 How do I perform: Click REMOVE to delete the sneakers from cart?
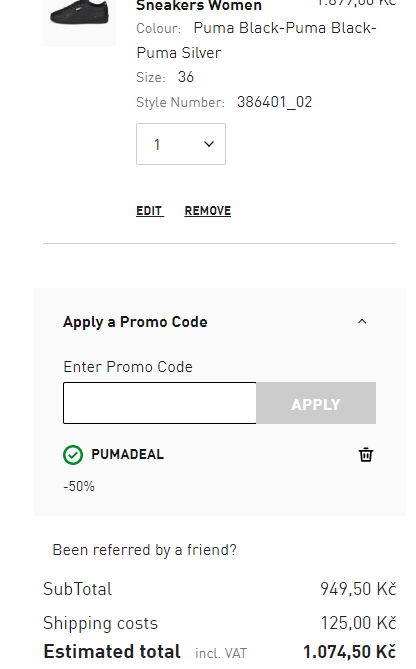click(x=208, y=211)
